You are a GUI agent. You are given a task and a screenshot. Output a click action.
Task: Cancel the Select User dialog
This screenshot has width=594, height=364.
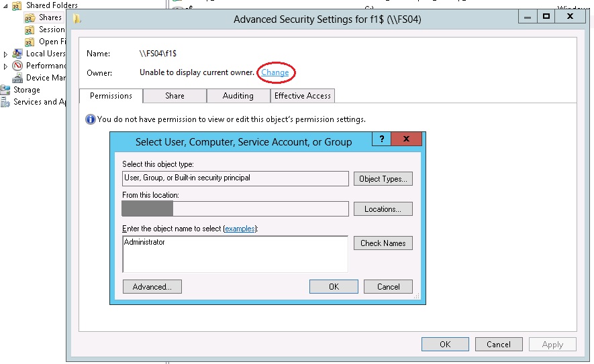[389, 286]
